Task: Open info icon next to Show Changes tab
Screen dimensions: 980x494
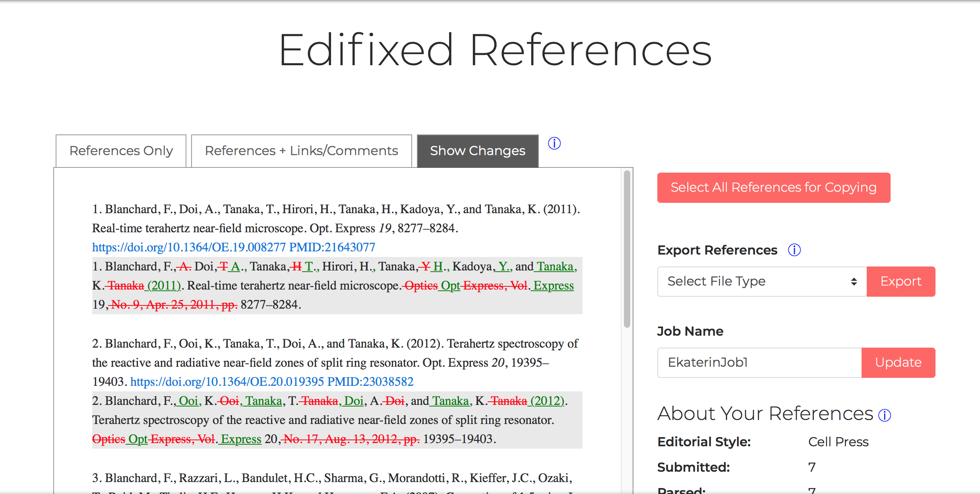Action: click(554, 143)
